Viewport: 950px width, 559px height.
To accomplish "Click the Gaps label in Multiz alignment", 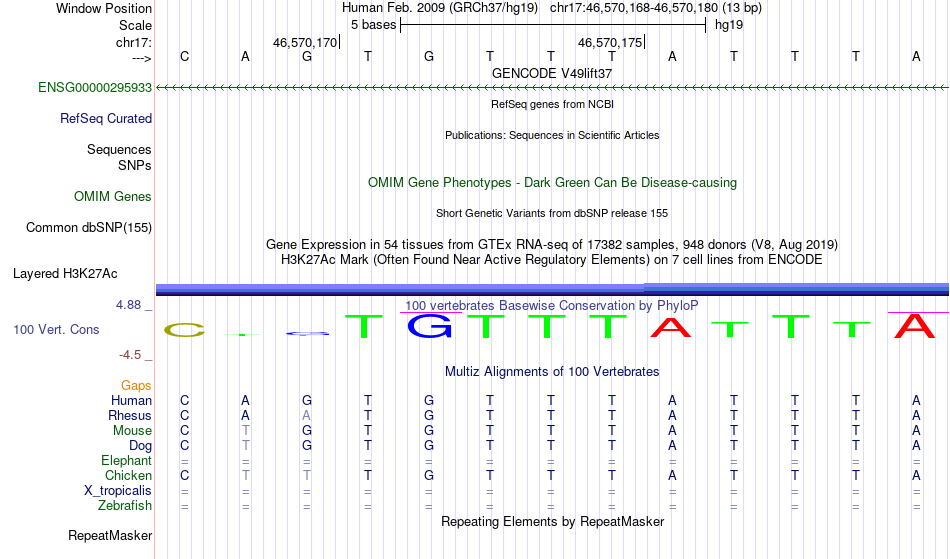I will pyautogui.click(x=136, y=386).
